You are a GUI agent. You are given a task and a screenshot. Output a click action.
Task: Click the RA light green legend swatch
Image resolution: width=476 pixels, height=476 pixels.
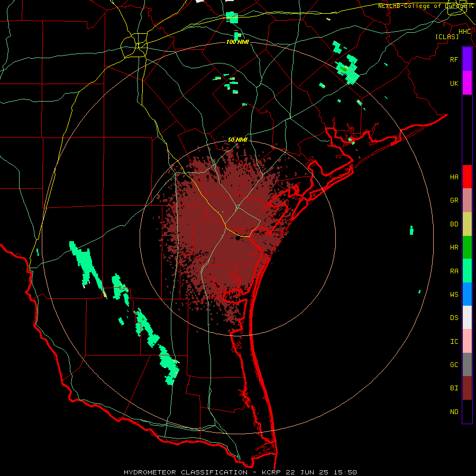tap(467, 271)
